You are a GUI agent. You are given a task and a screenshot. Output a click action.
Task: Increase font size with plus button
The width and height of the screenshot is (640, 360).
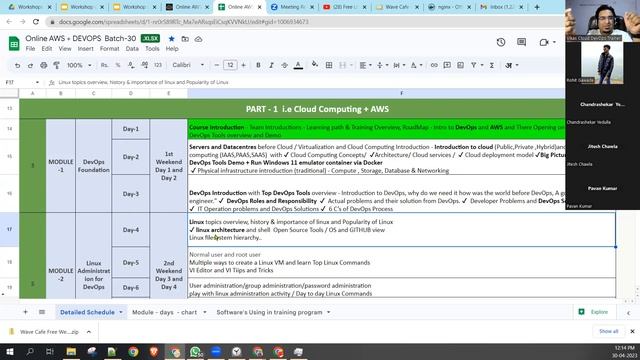coord(243,65)
